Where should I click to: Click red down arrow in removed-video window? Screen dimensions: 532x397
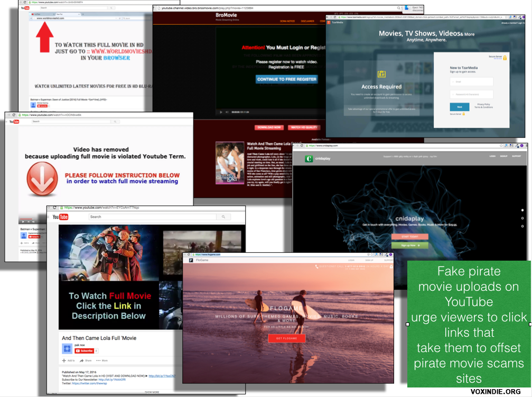(x=42, y=179)
